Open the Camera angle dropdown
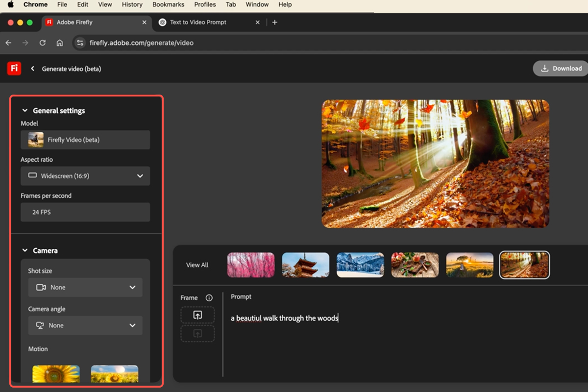Image resolution: width=588 pixels, height=392 pixels. pos(85,325)
